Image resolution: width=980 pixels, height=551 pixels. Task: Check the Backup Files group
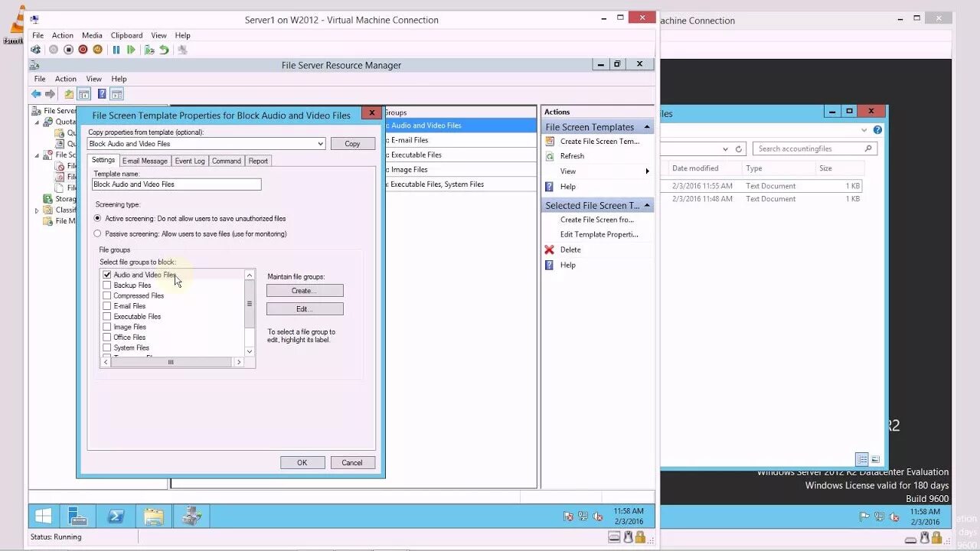[107, 285]
